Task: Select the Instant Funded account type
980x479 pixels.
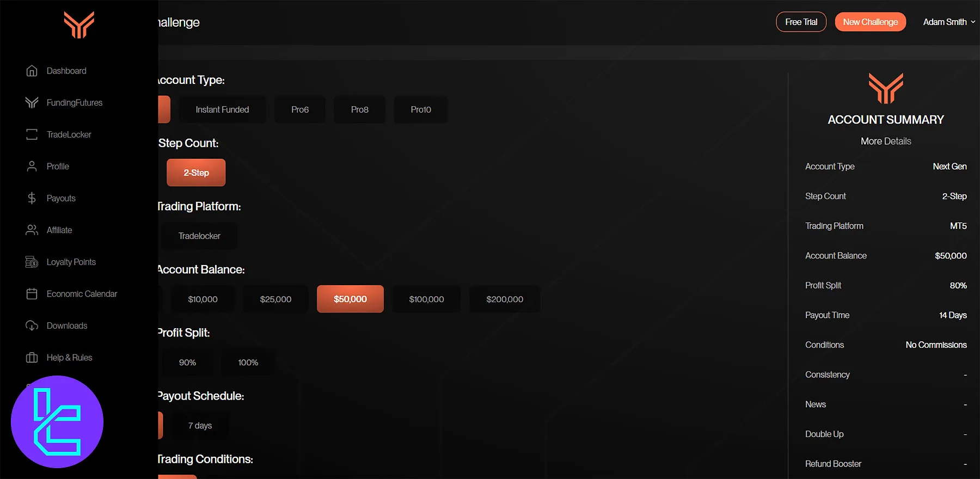Action: [222, 109]
